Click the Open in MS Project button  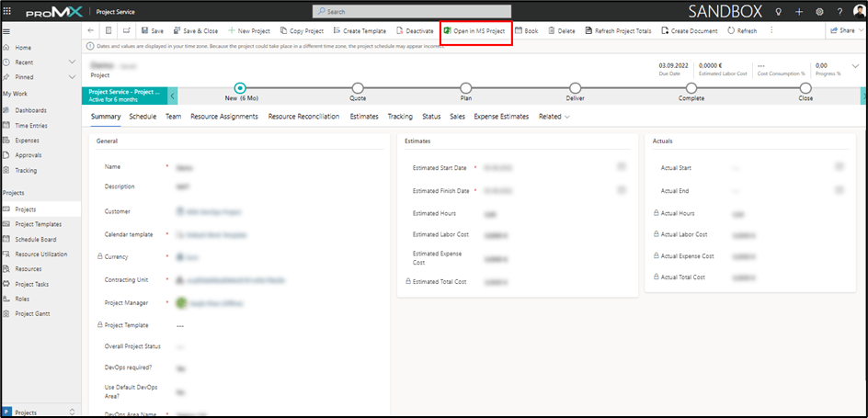pos(474,30)
